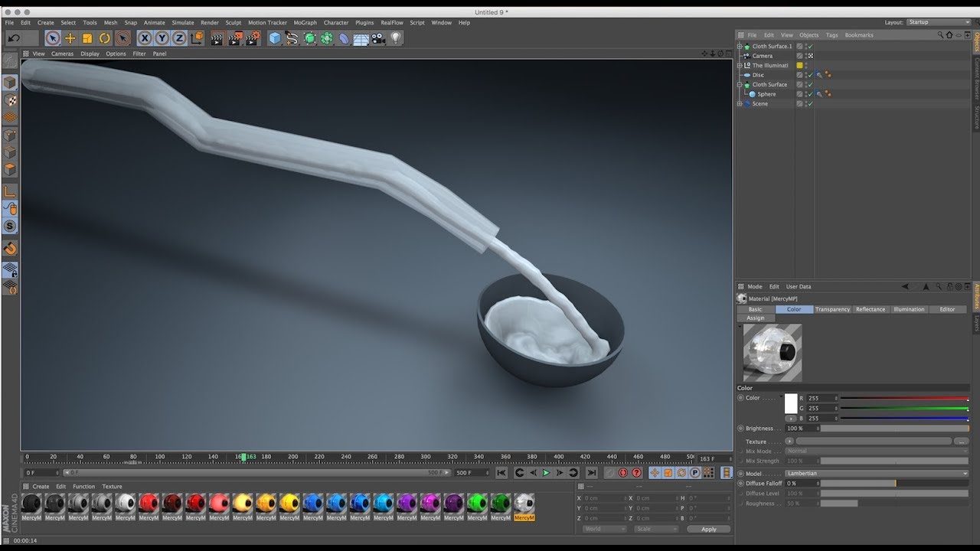Activate the Rotate tool icon
This screenshot has height=551, width=980.
[x=105, y=38]
